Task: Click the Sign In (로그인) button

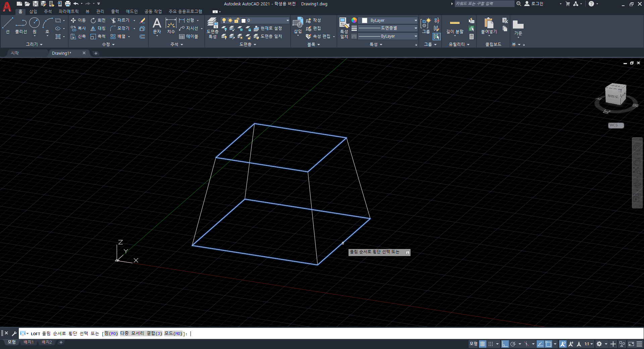Action: tap(534, 4)
